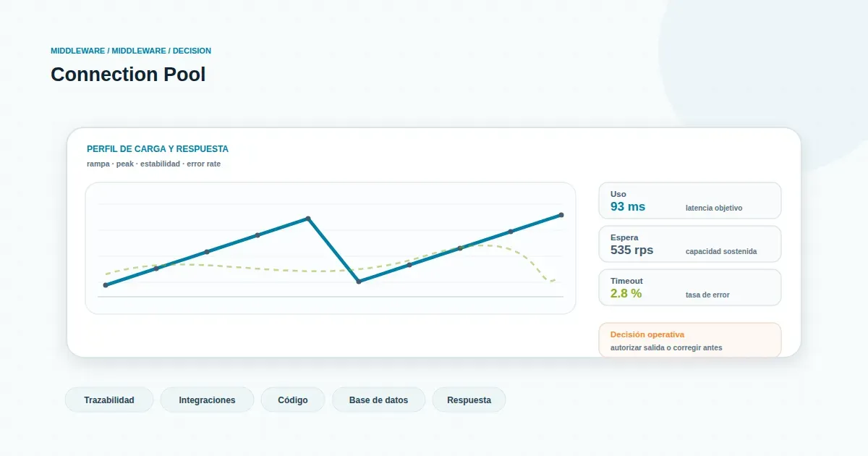This screenshot has width=868, height=456.
Task: Open the Uso 93 ms metric card
Action: [690, 200]
